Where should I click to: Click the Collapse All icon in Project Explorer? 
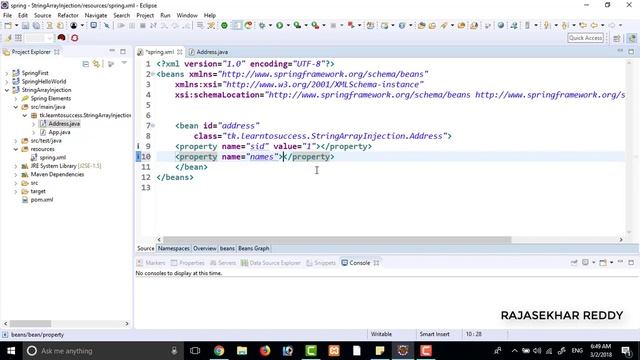[x=86, y=64]
